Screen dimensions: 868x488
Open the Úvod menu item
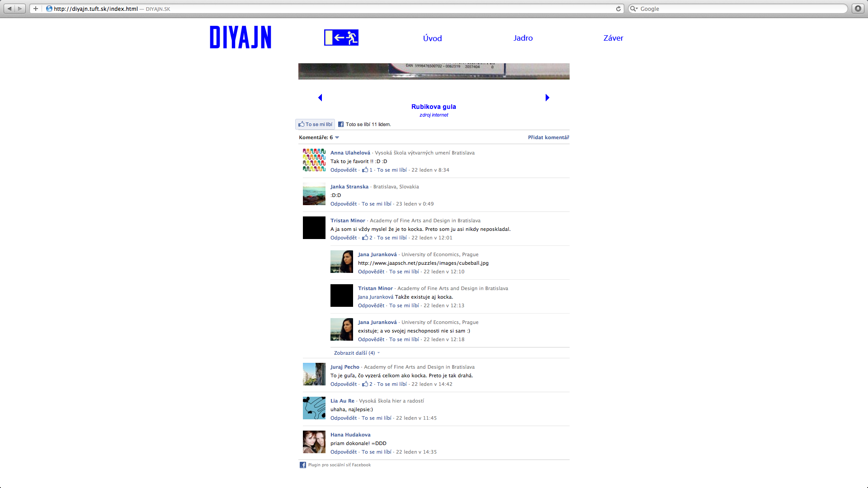432,38
